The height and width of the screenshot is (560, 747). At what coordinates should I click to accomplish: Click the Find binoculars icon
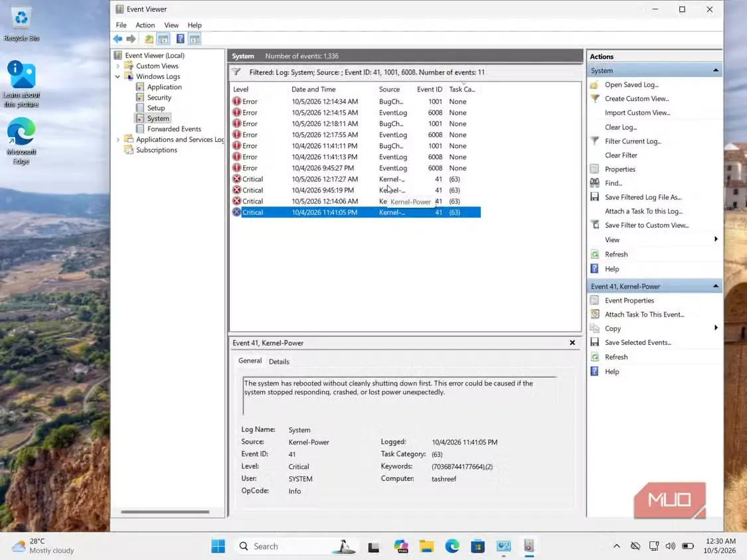coord(594,183)
